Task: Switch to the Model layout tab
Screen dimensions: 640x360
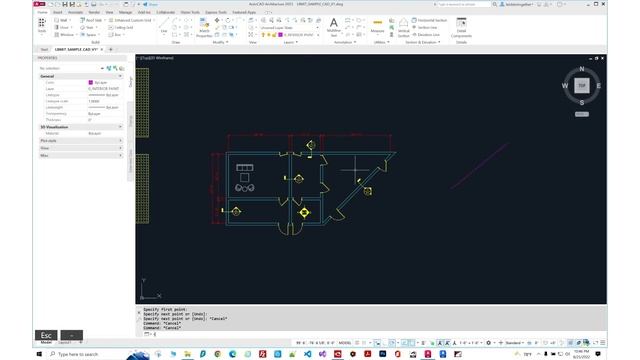Action: 46,342
